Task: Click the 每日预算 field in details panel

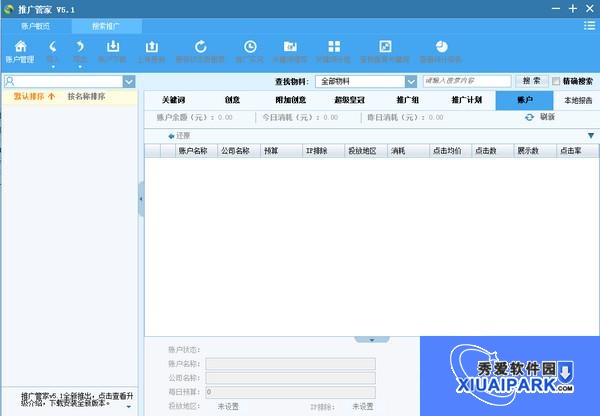Action: coord(290,392)
